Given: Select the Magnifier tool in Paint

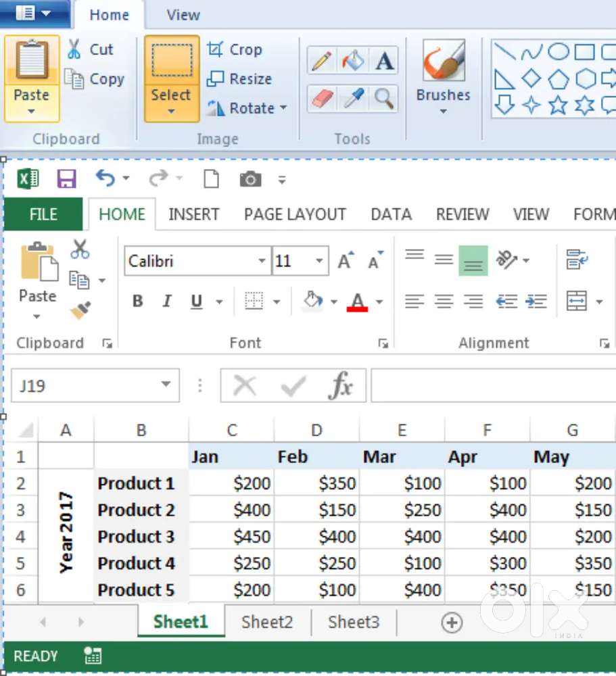Looking at the screenshot, I should point(384,99).
